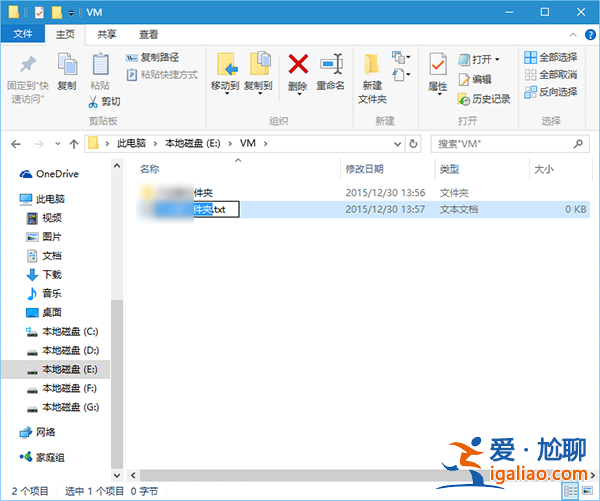The width and height of the screenshot is (600, 501).
Task: Sort by 类型 (Type) column header
Action: click(449, 169)
